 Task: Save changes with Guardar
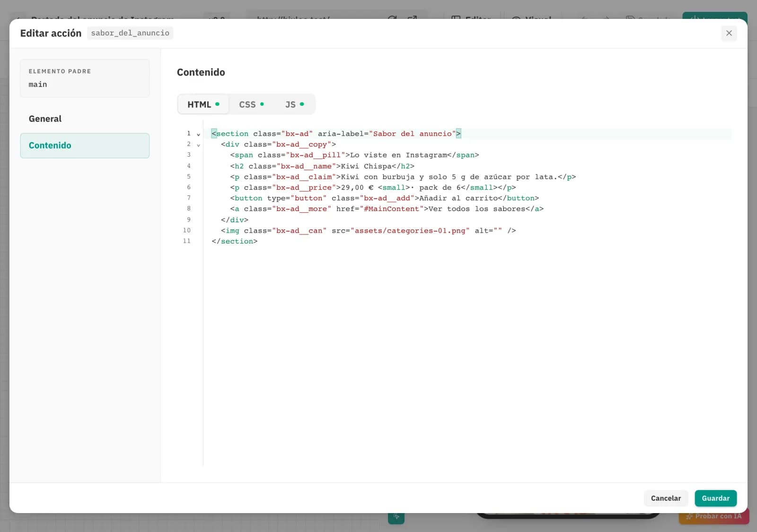pos(715,498)
